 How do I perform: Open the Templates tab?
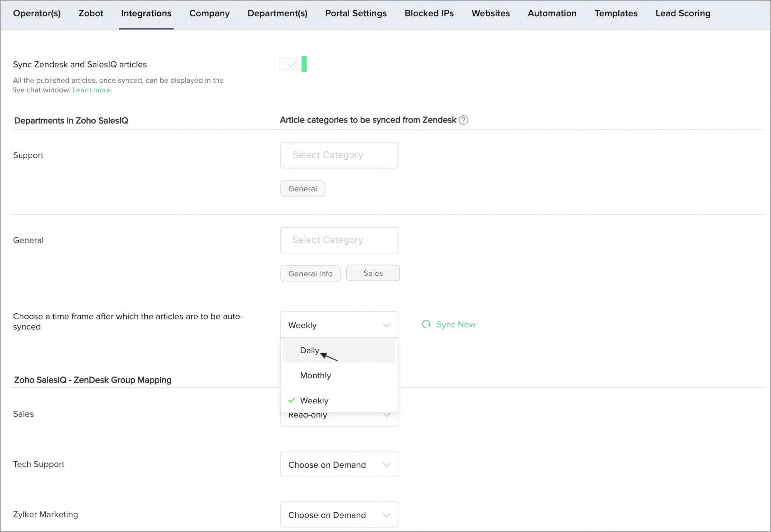616,13
